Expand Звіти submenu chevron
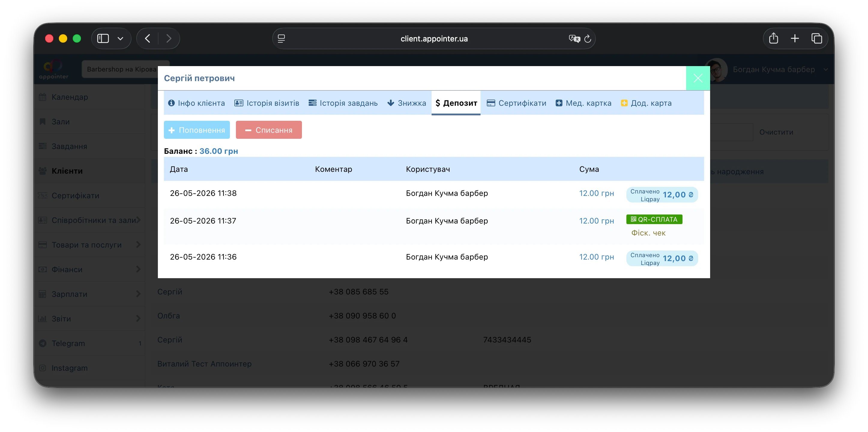Viewport: 868px width, 432px height. (x=138, y=318)
